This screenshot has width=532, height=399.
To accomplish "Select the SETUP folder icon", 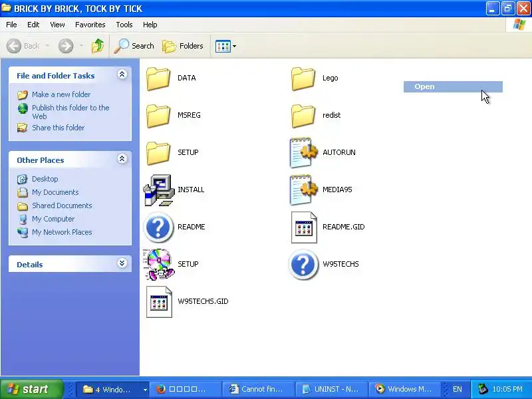I will 158,153.
